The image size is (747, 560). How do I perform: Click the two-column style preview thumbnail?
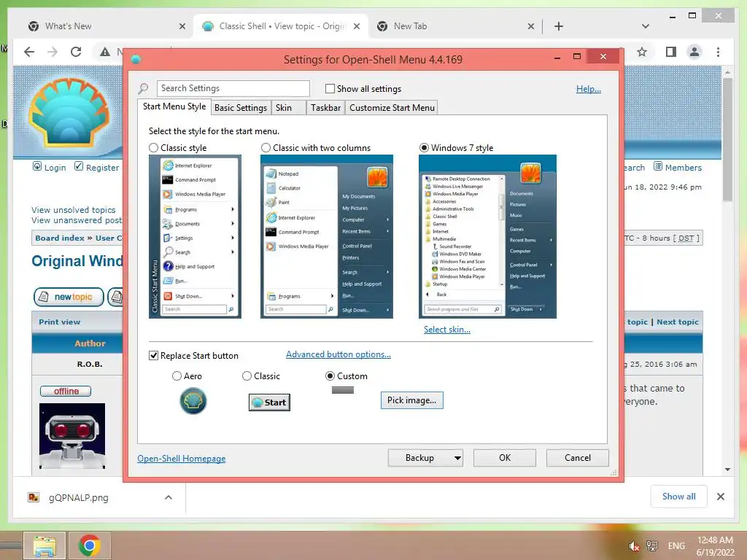(327, 237)
